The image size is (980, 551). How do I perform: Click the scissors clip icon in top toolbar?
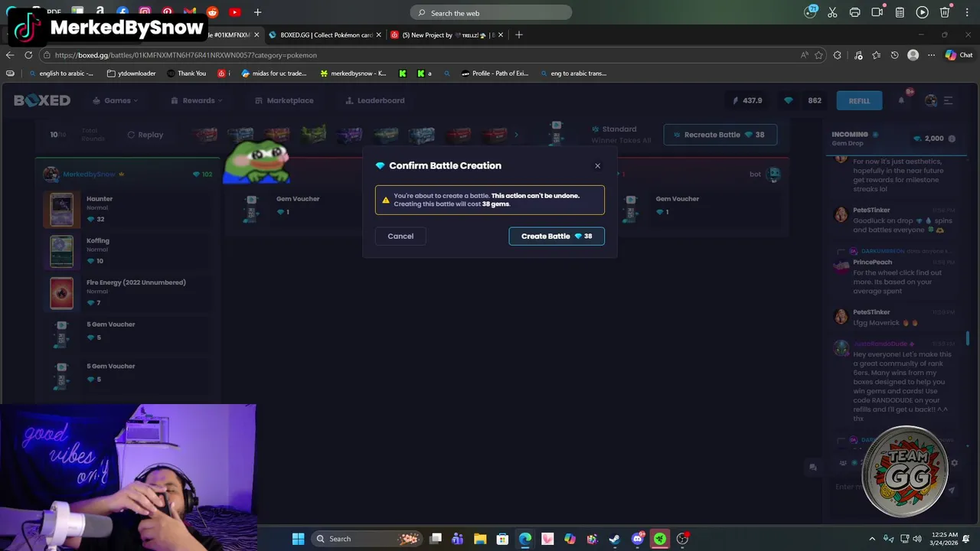[832, 12]
